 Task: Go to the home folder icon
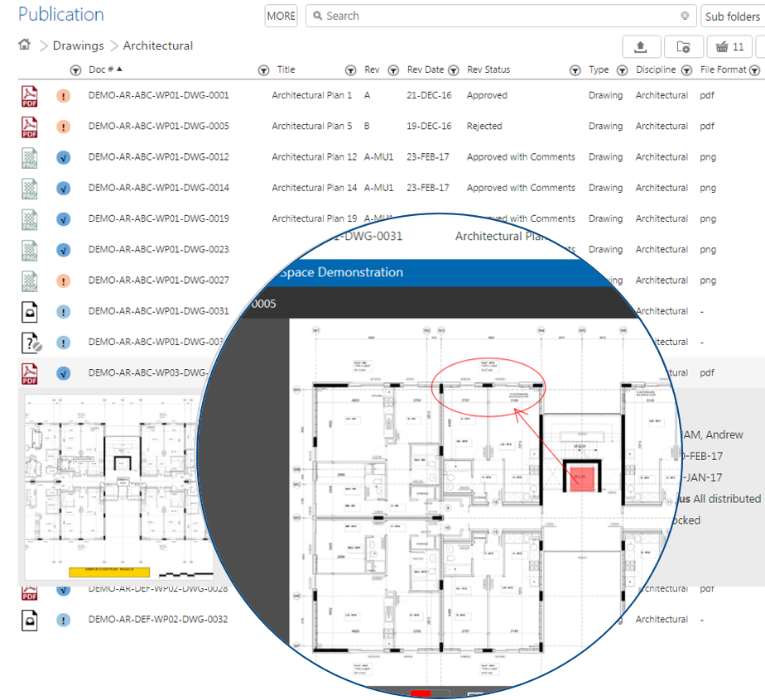click(x=25, y=46)
